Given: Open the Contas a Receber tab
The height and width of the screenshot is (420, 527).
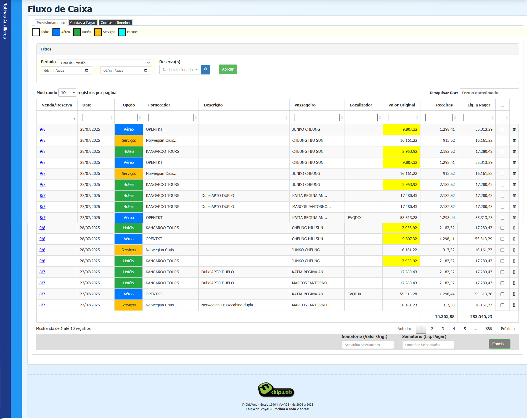Looking at the screenshot, I should click(116, 23).
